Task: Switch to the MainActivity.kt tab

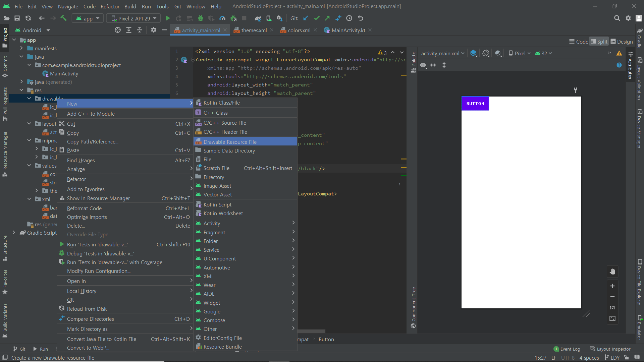Action: 348,30
